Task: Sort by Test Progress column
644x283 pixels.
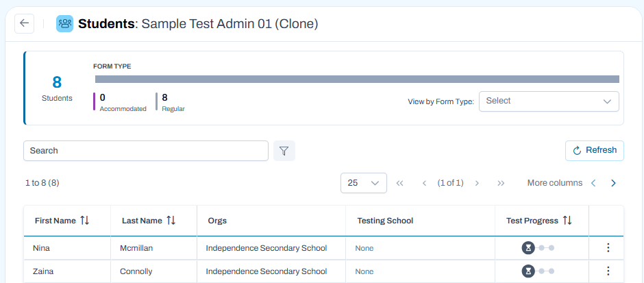Action: (567, 221)
